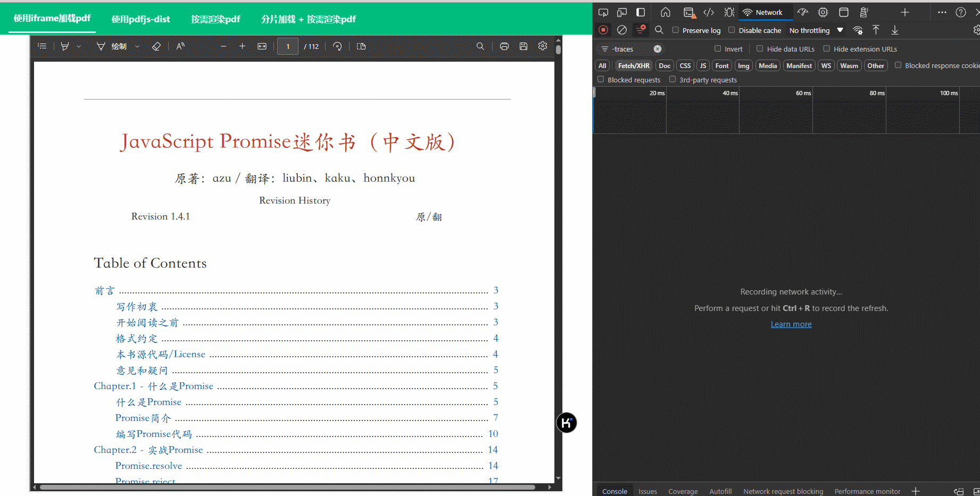
Task: Toggle Hide data URLs checkbox
Action: pos(760,49)
